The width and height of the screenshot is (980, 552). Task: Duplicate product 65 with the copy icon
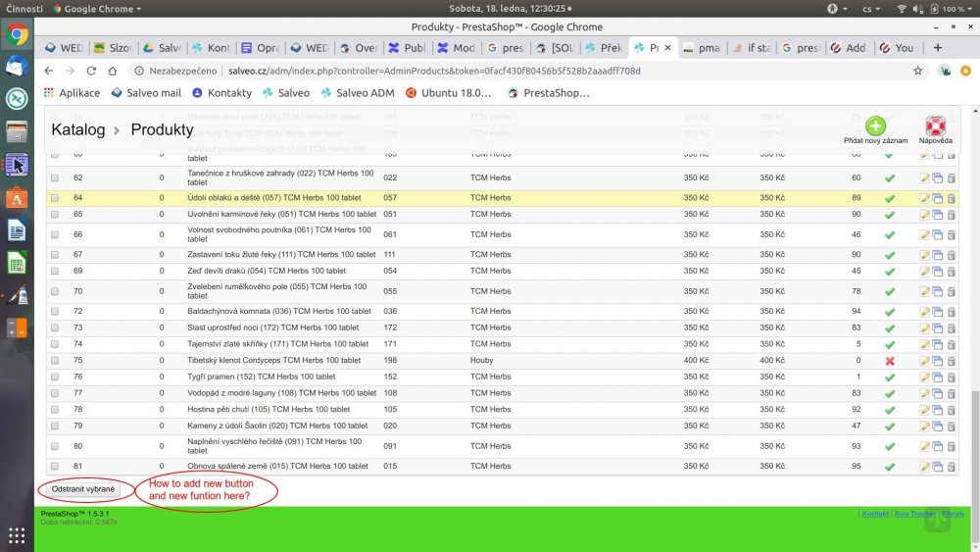(938, 215)
